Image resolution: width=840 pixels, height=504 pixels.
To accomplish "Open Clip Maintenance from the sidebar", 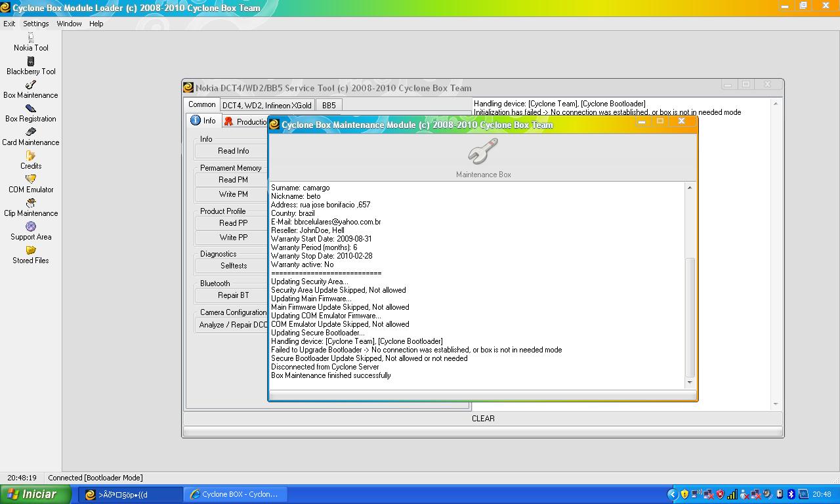I will click(31, 207).
